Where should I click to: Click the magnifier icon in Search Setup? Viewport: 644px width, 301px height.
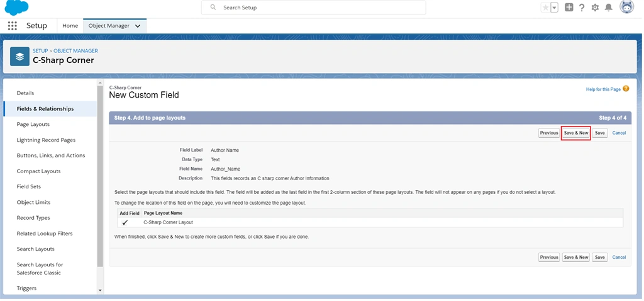tap(213, 8)
